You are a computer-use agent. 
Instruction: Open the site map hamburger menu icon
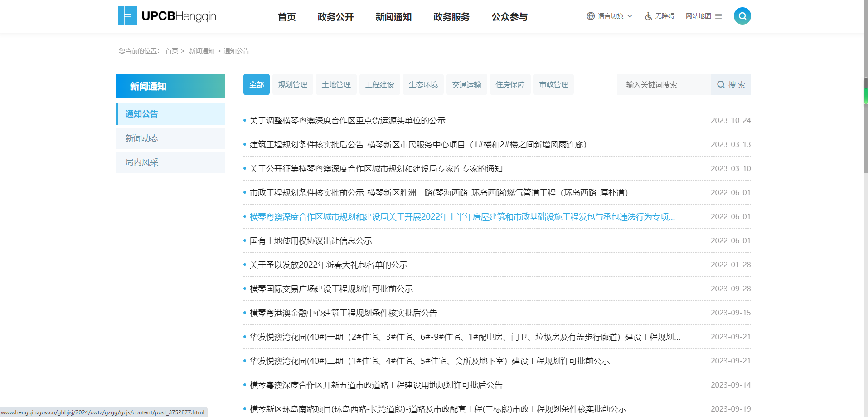click(x=718, y=16)
